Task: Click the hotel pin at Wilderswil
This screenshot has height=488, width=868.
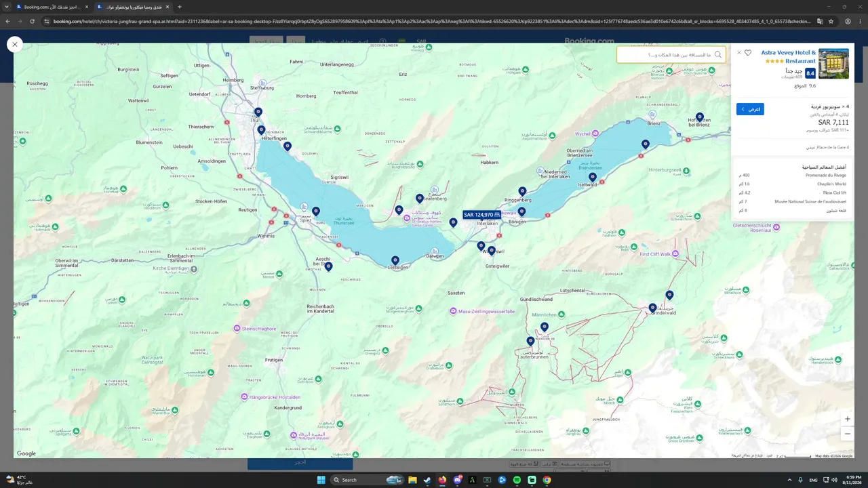Action: tap(492, 251)
